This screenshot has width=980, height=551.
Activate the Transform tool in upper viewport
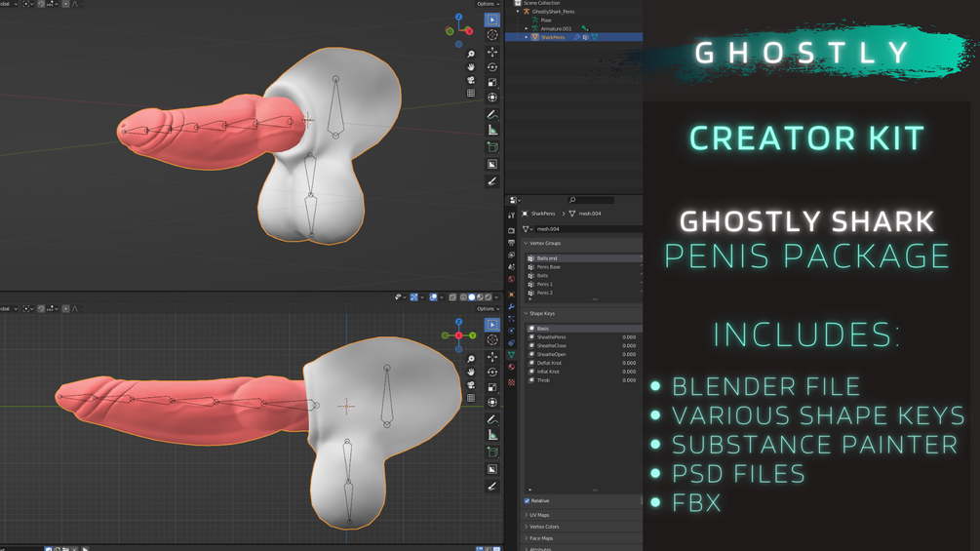[x=492, y=98]
